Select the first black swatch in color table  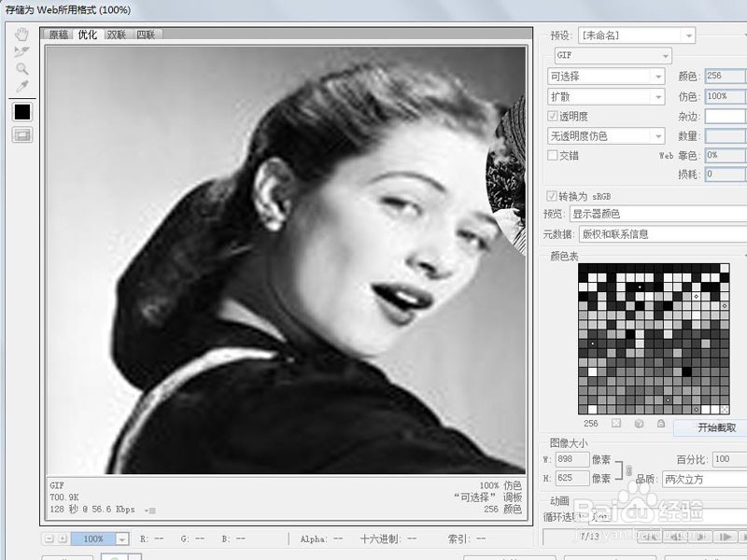(583, 268)
